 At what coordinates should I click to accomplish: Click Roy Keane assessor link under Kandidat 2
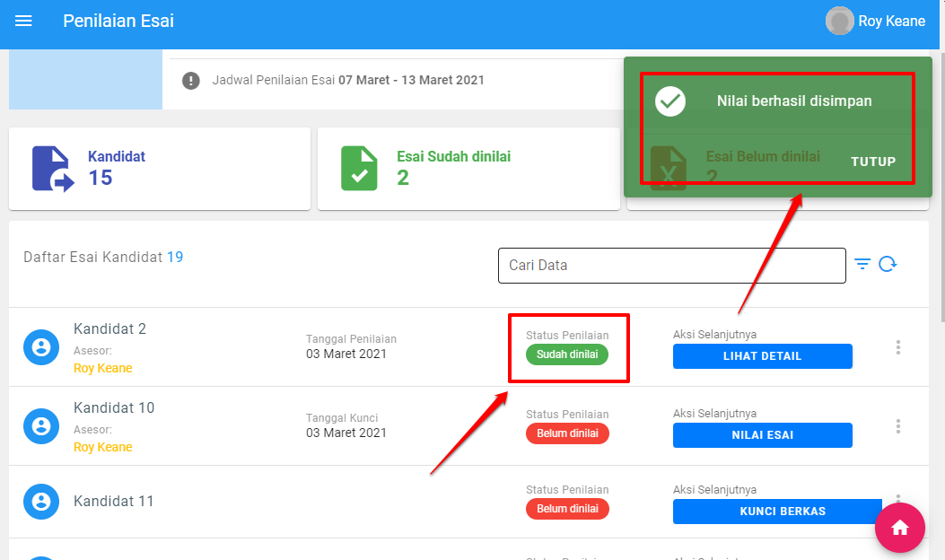tap(102, 368)
